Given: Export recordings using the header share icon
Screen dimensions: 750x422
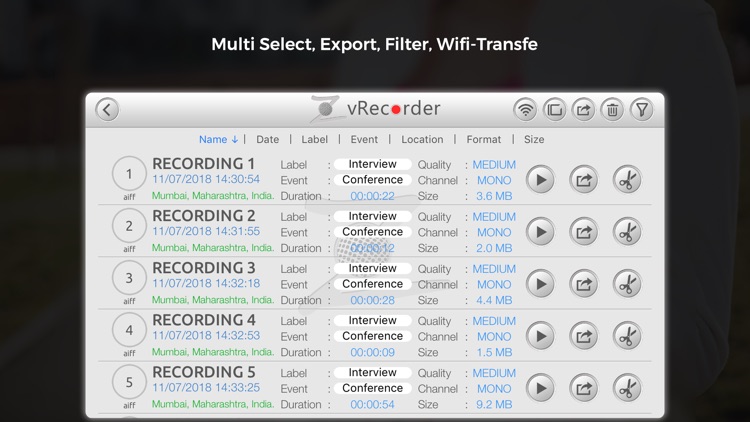Looking at the screenshot, I should pos(583,110).
